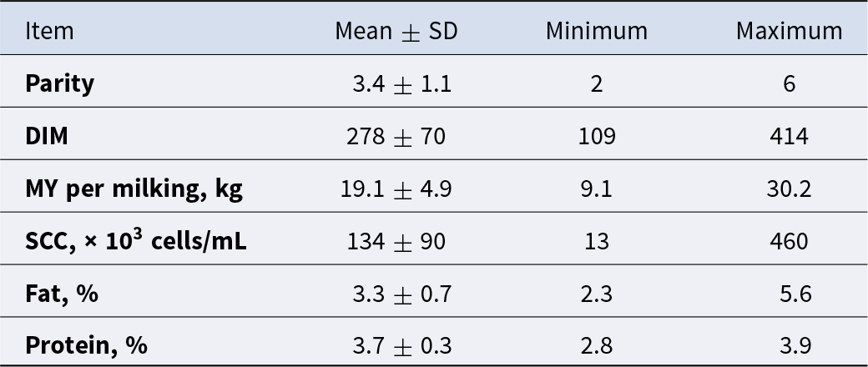This screenshot has width=868, height=367.
Task: Click the Fat maximum value 5.6
Action: pos(795,294)
